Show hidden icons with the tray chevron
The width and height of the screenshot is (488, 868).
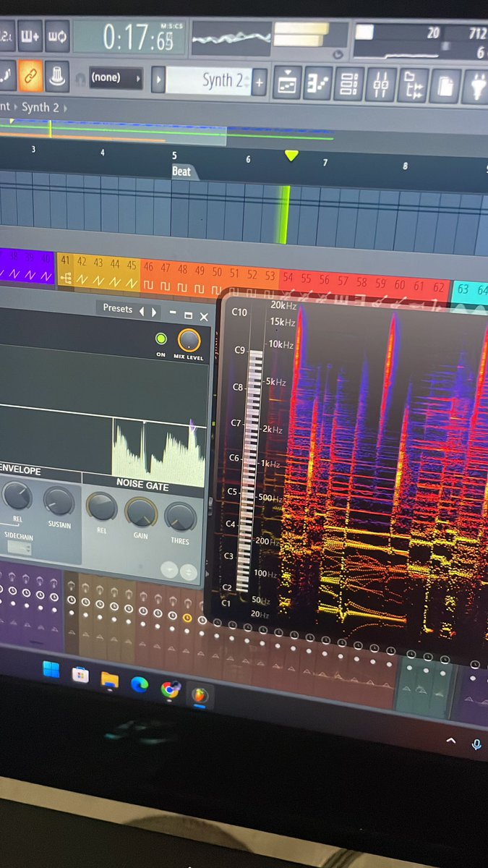tap(451, 740)
